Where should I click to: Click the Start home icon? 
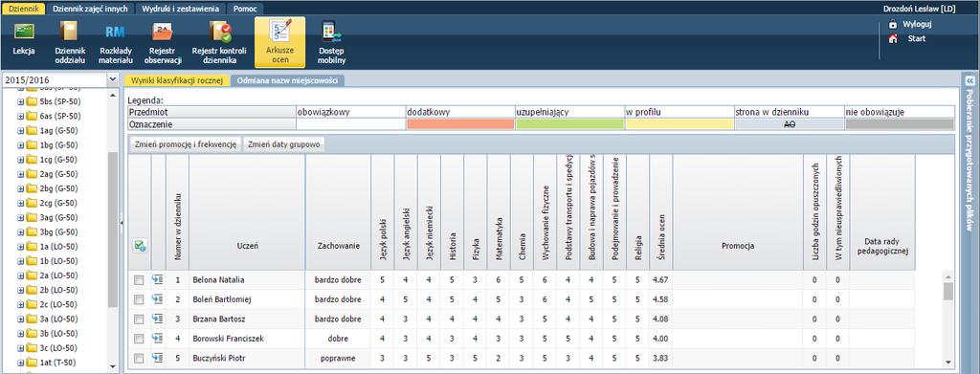[x=893, y=38]
